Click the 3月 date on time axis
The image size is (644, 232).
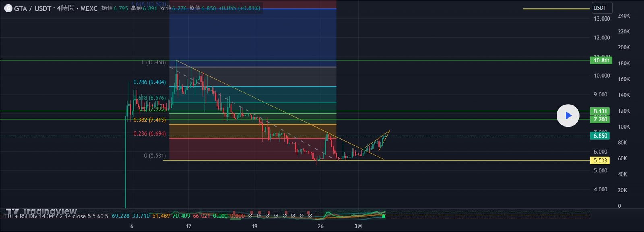(x=358, y=226)
